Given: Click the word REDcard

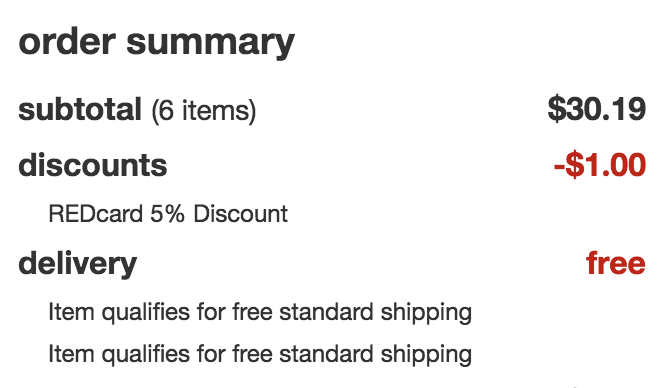Looking at the screenshot, I should pyautogui.click(x=96, y=214).
